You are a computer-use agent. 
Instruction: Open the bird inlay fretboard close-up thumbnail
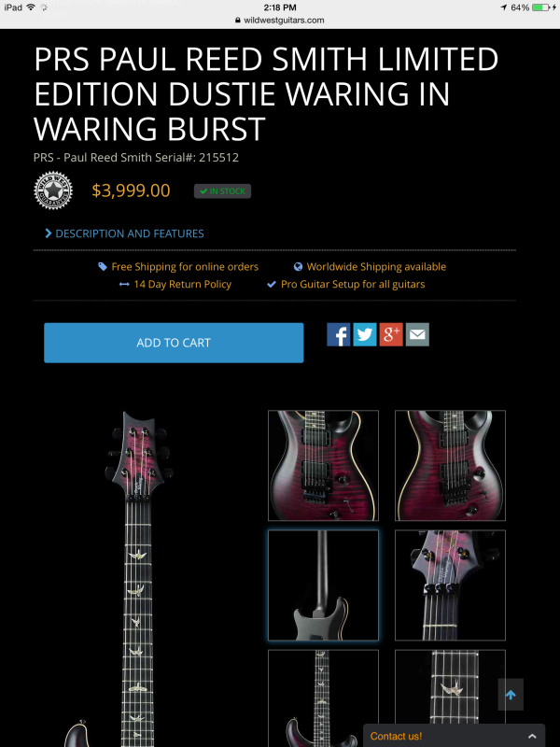[x=450, y=696]
